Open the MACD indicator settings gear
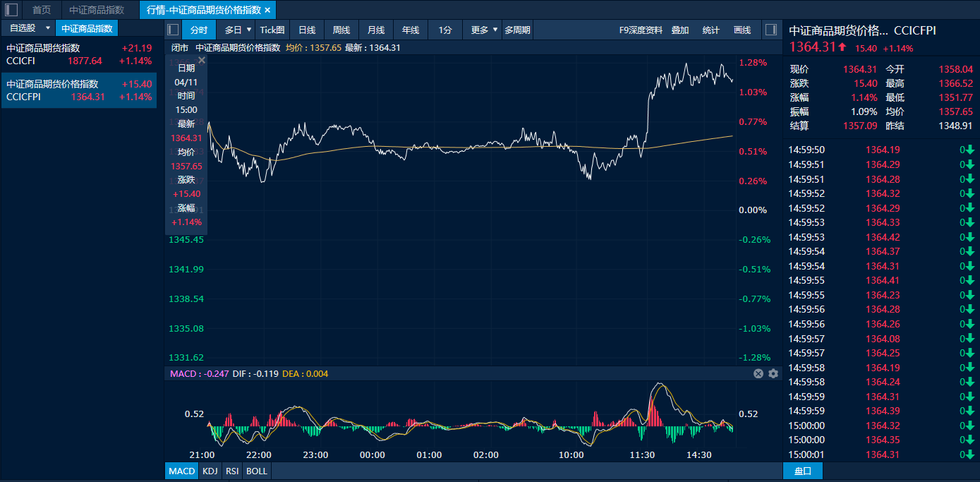This screenshot has width=980, height=482. point(773,373)
